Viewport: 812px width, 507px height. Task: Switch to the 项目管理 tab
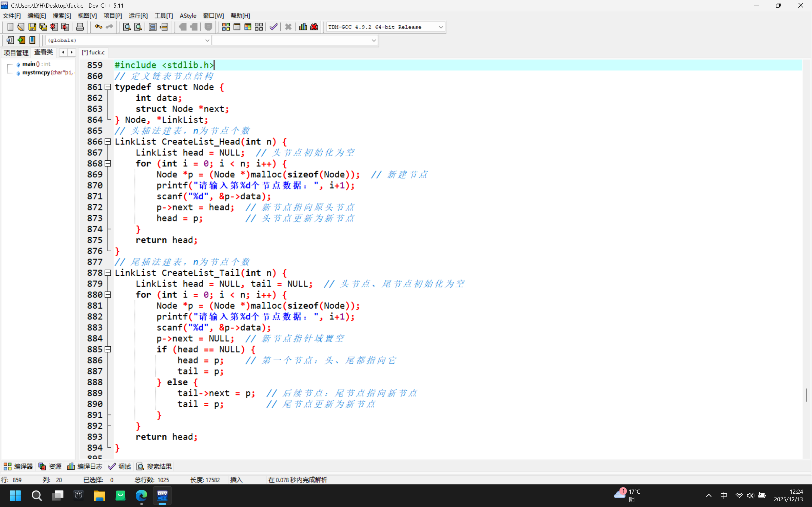16,53
